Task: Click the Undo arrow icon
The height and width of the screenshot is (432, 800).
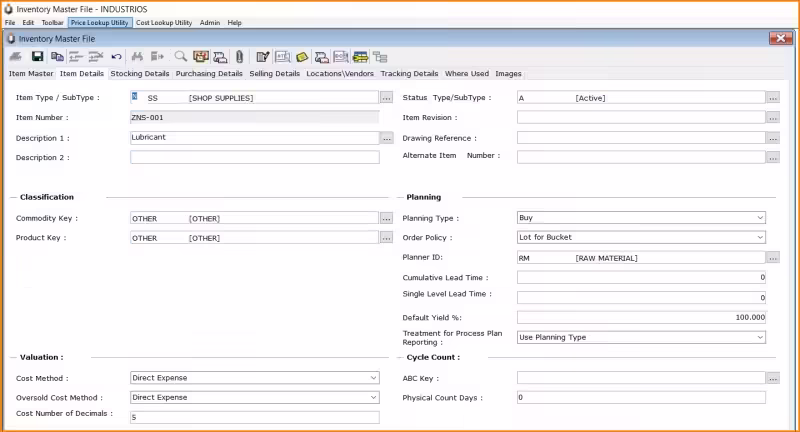Action: click(x=116, y=57)
